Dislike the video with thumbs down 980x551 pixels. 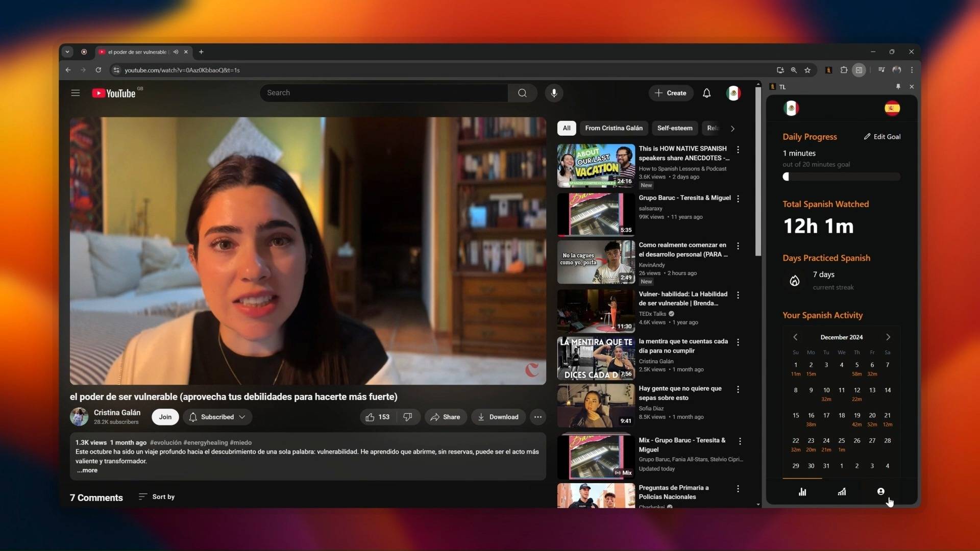(407, 417)
